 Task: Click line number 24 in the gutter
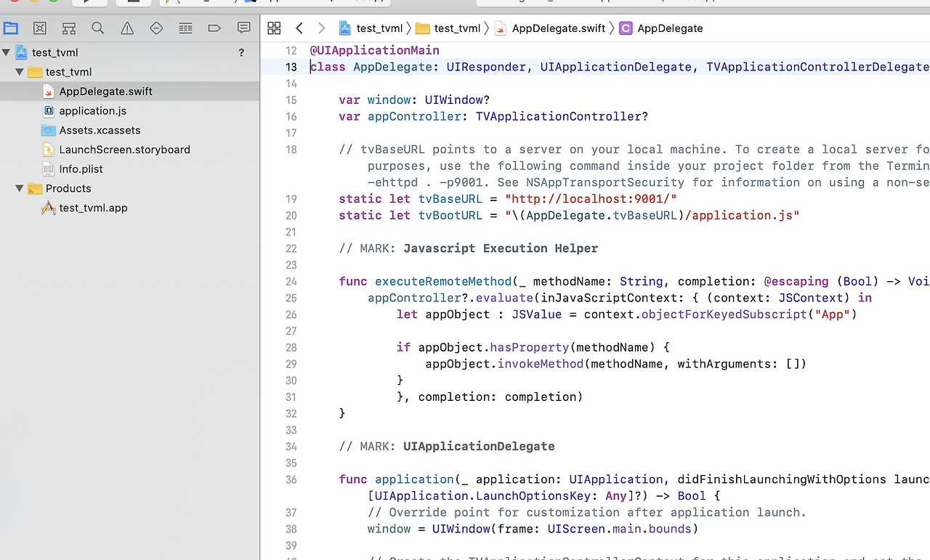click(x=291, y=281)
